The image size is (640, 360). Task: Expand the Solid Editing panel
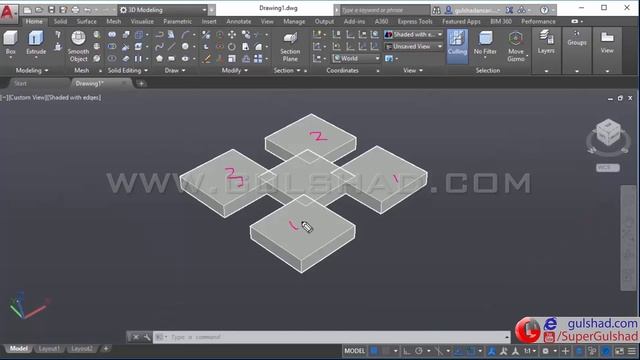128,71
